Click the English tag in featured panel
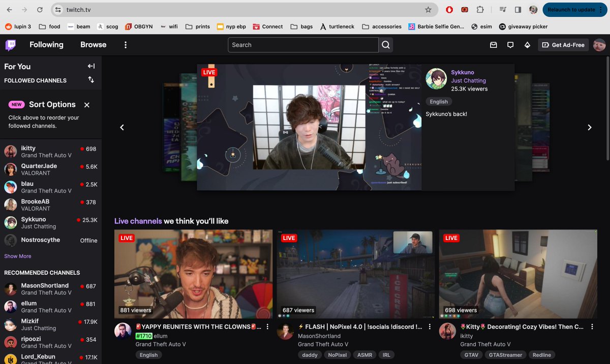This screenshot has height=364, width=610. pyautogui.click(x=439, y=102)
